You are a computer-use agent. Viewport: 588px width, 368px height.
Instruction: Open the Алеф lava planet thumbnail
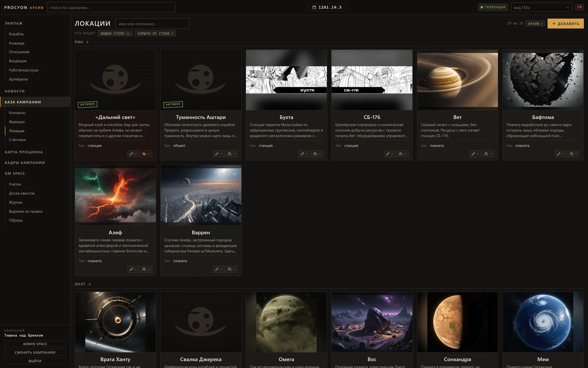click(x=115, y=195)
